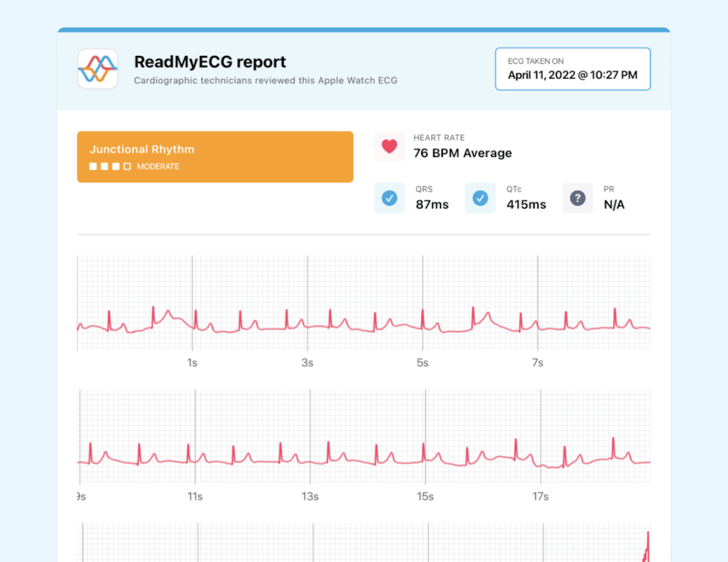Click the QTc blue checkmark icon
The image size is (728, 562).
(480, 198)
